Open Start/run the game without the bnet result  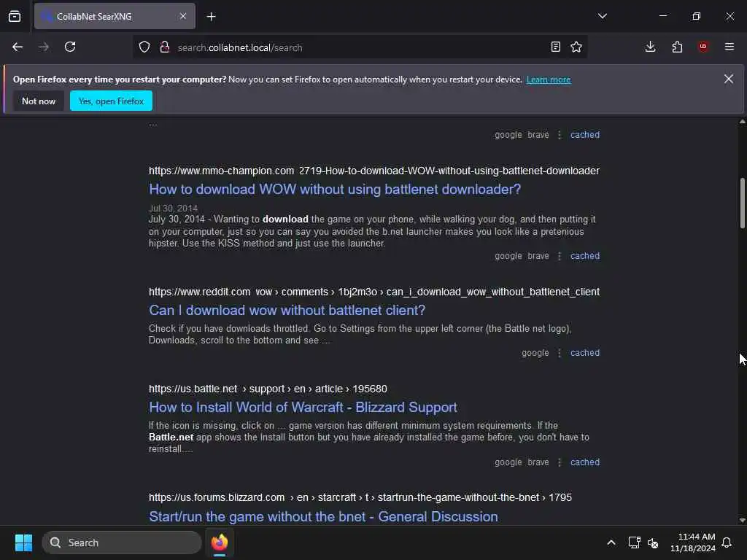pyautogui.click(x=323, y=517)
